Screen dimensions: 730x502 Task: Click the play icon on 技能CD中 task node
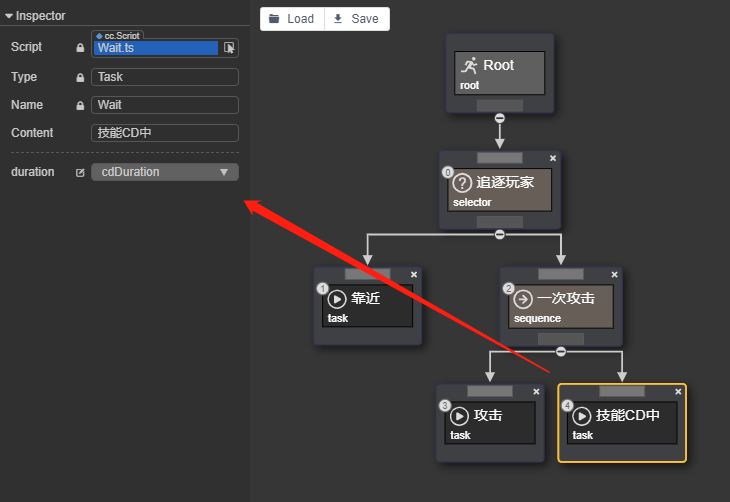coord(582,416)
